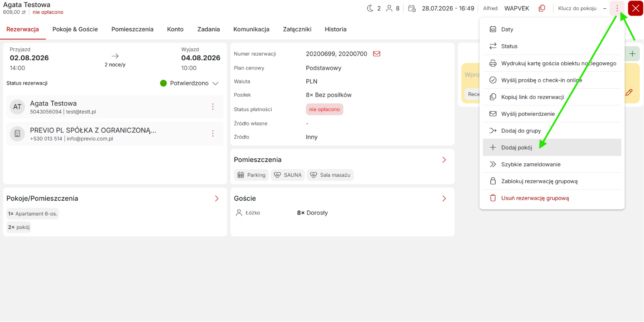Click the AT avatar of Agata Testowa
Viewport: 644px width, 322px height.
pos(17,107)
